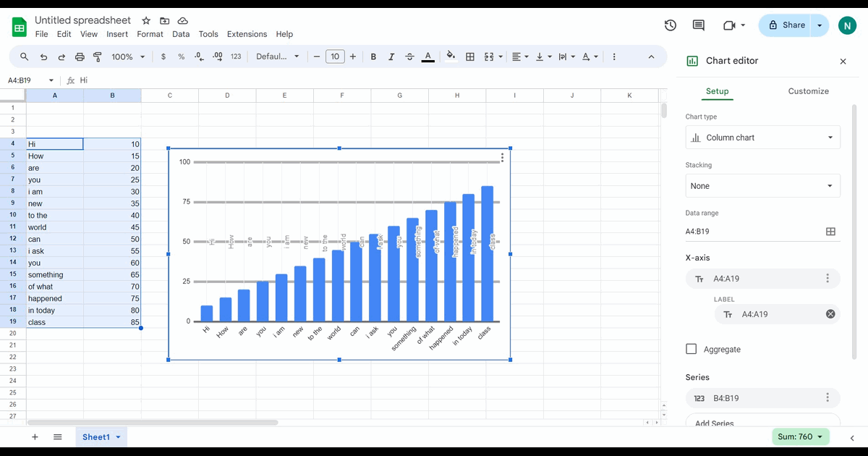Image resolution: width=868 pixels, height=456 pixels.
Task: Open the Google Sheets home logo
Action: click(x=20, y=28)
